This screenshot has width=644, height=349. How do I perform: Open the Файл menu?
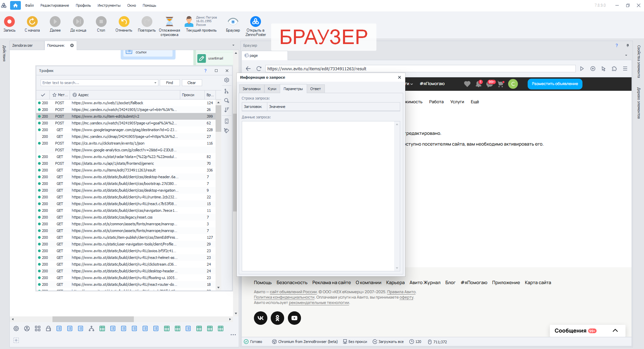tap(29, 5)
